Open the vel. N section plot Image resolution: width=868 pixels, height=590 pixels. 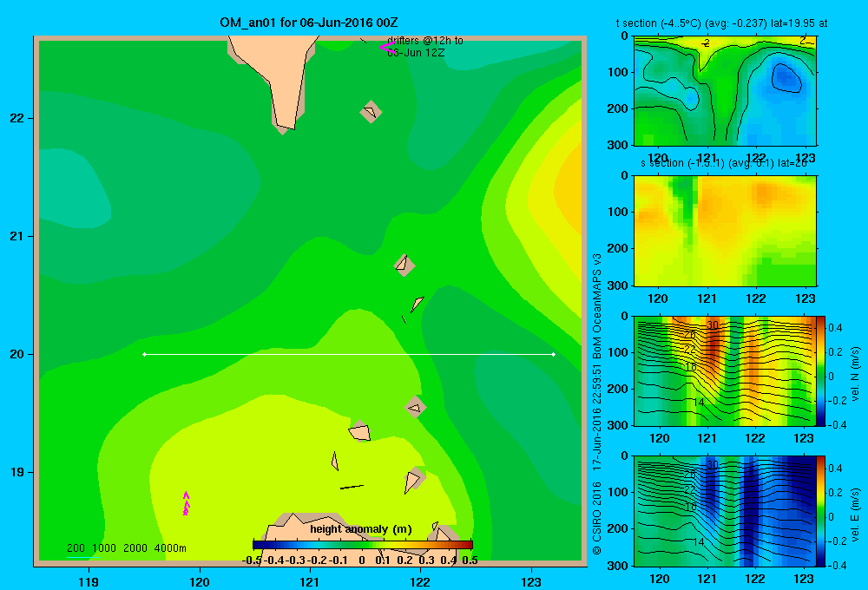(725, 370)
